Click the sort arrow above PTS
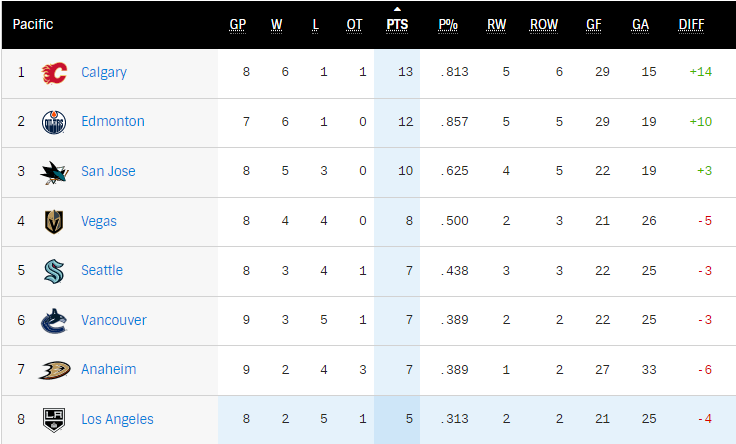 (397, 9)
